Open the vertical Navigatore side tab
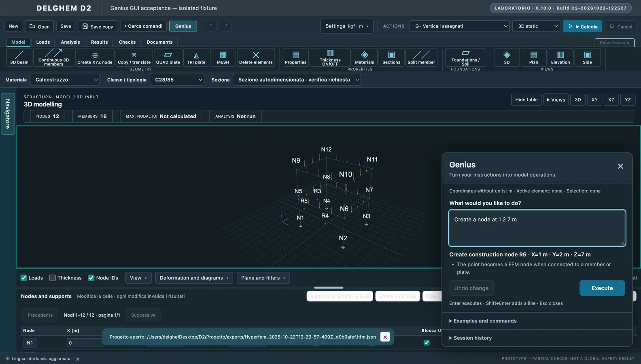Image resolution: width=641 pixels, height=364 pixels. [x=8, y=114]
